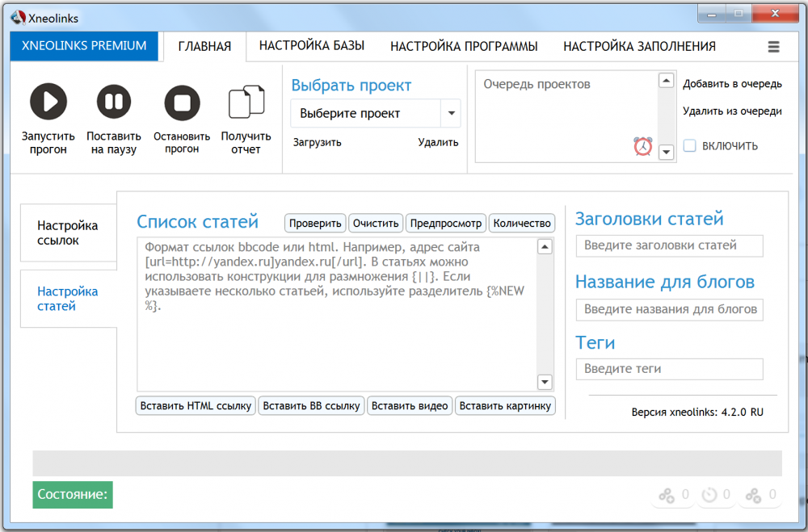Click the Вставить картинку button
808x532 pixels.
click(505, 405)
